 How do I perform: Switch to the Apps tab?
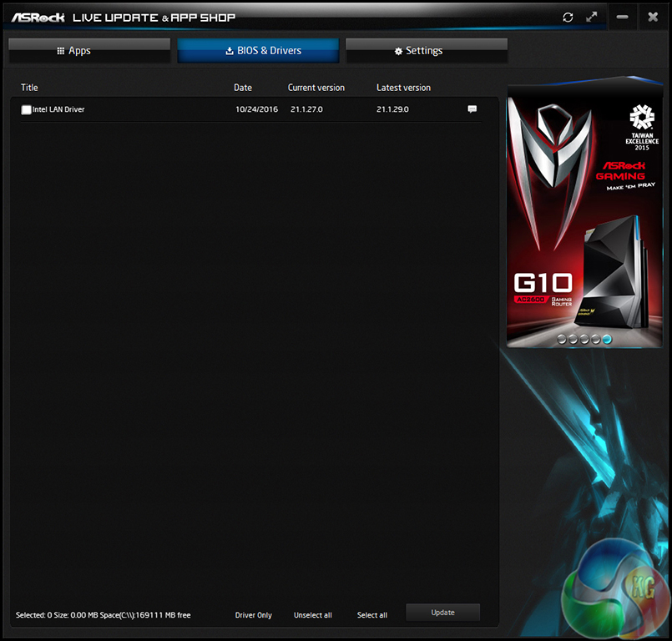(x=89, y=51)
